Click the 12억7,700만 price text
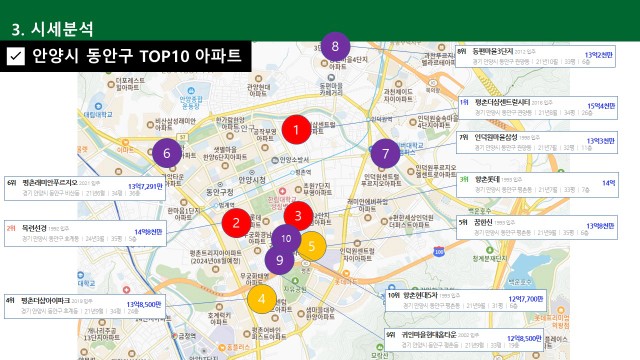Image resolution: width=640 pixels, height=360 pixels. pyautogui.click(x=526, y=299)
